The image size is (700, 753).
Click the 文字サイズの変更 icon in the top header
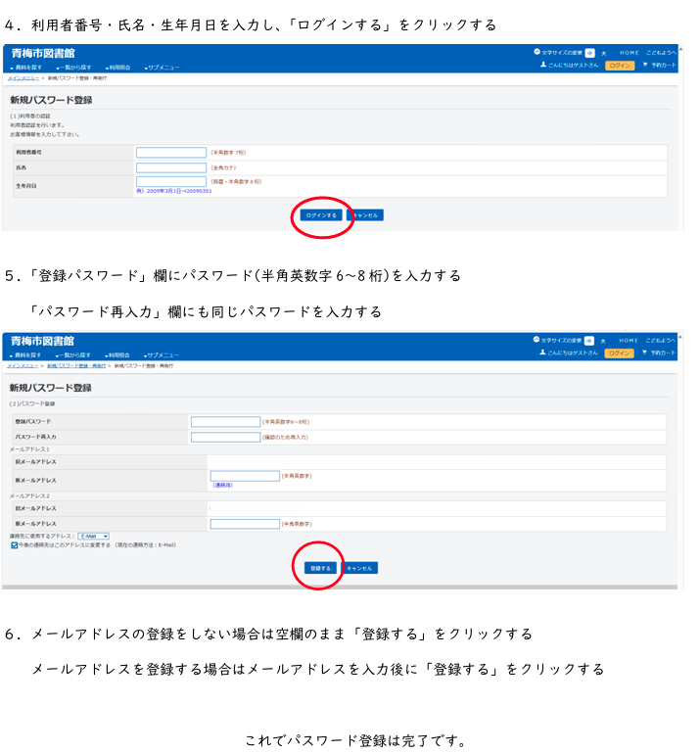pyautogui.click(x=537, y=52)
